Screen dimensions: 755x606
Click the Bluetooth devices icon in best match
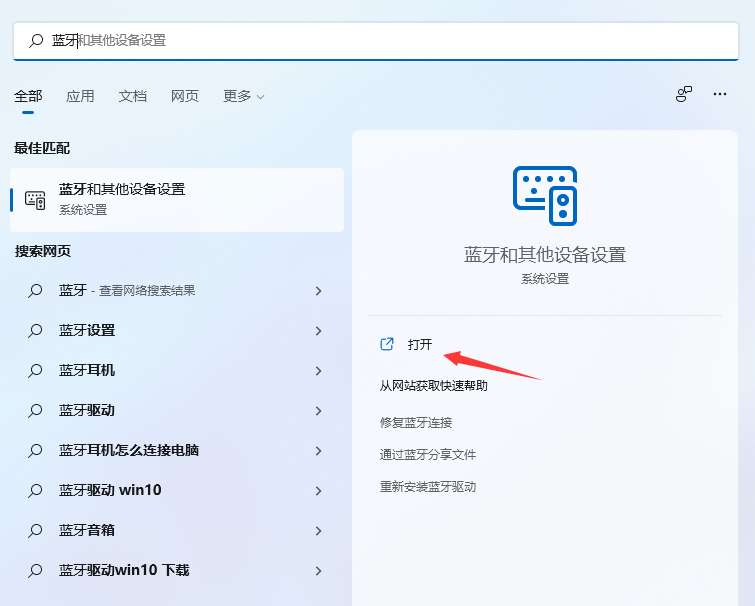pos(35,200)
